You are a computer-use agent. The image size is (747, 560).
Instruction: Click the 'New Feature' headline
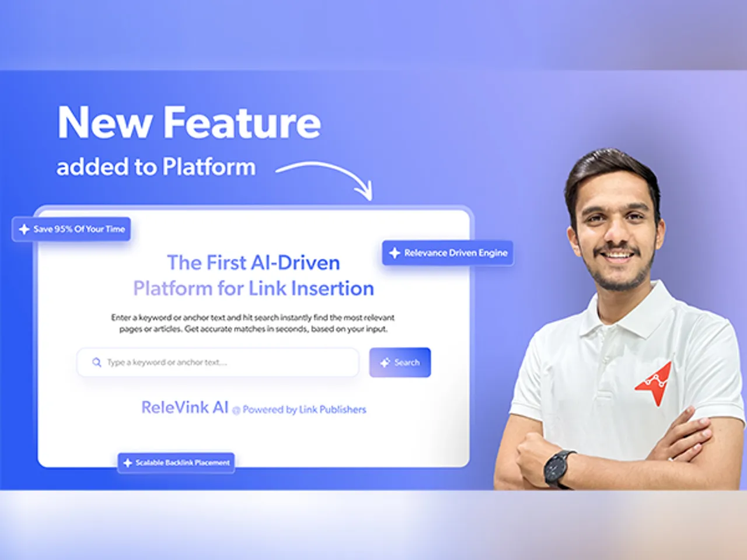click(189, 123)
